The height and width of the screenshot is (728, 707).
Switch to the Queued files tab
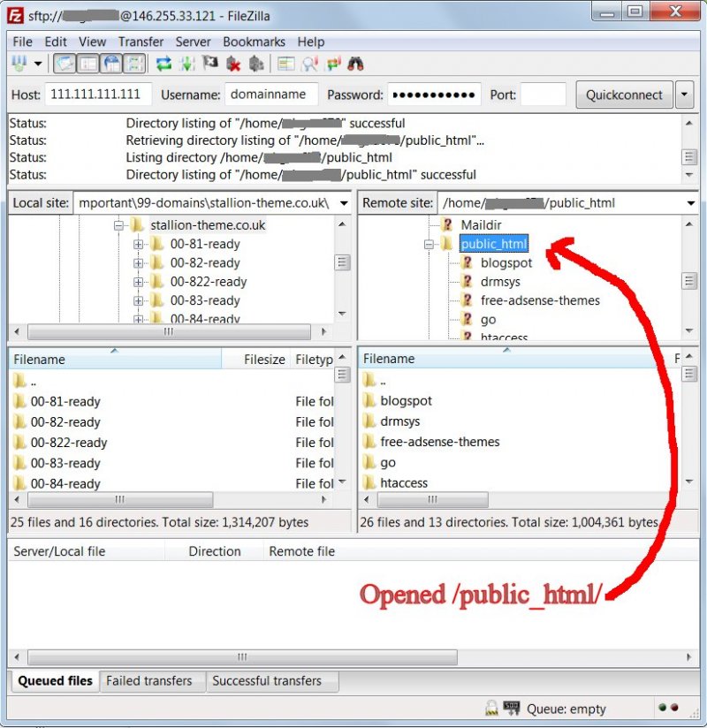pyautogui.click(x=55, y=680)
